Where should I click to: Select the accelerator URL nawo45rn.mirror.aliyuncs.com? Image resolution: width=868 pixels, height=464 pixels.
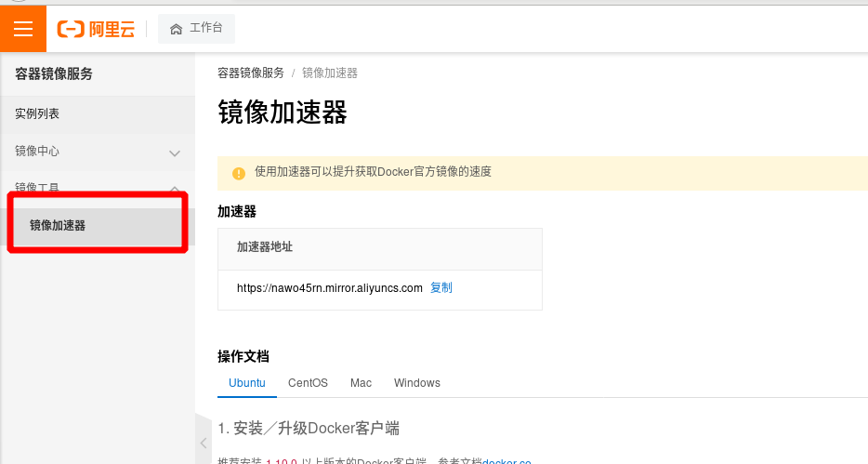point(330,288)
